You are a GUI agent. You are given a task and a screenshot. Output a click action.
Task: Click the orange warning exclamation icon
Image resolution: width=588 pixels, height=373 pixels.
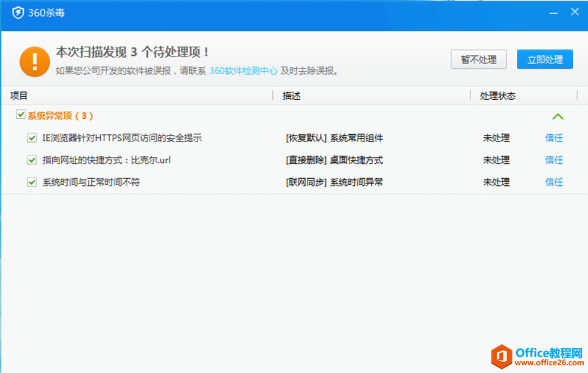34,62
